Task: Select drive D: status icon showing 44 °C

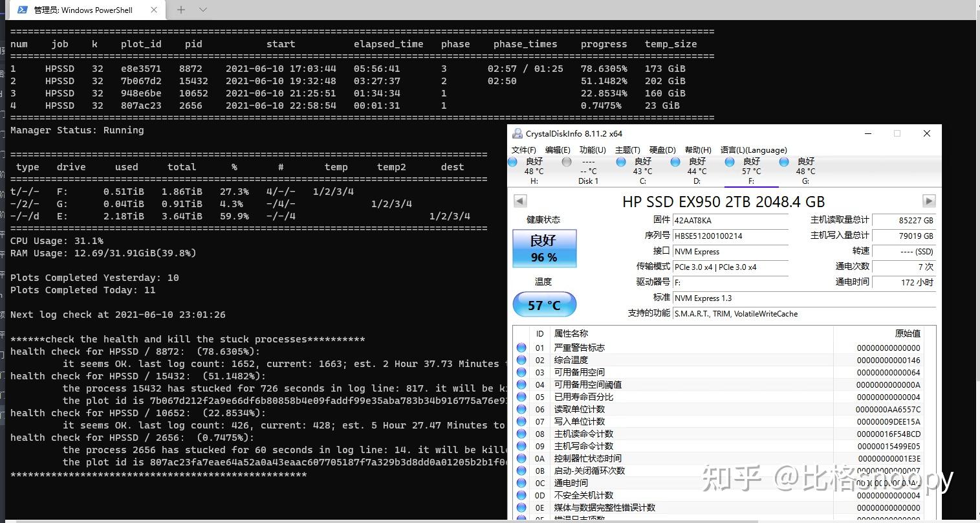Action: [675, 162]
